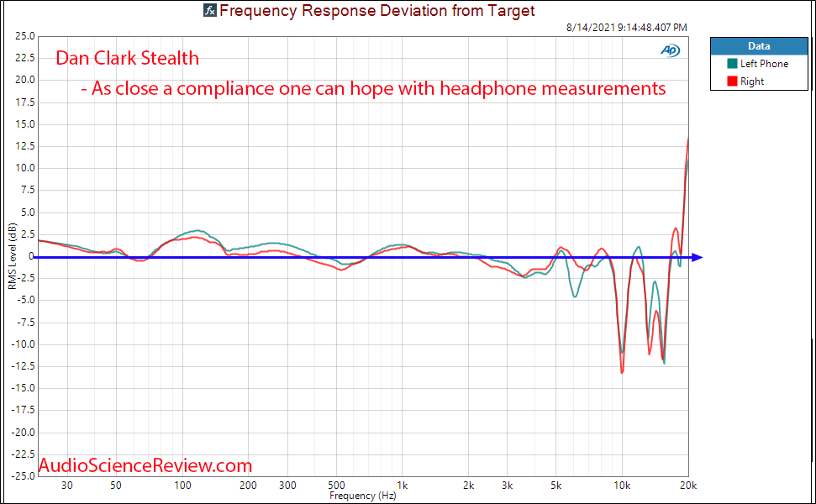The image size is (816, 504).
Task: Click the 50 Hz x-axis tick label
Action: point(115,486)
